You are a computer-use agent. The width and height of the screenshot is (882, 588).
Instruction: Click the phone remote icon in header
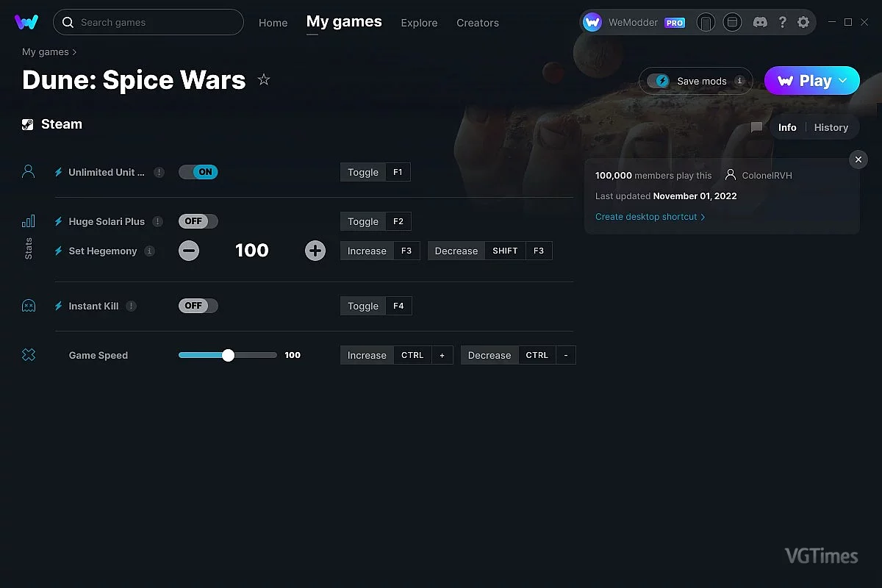coord(706,23)
